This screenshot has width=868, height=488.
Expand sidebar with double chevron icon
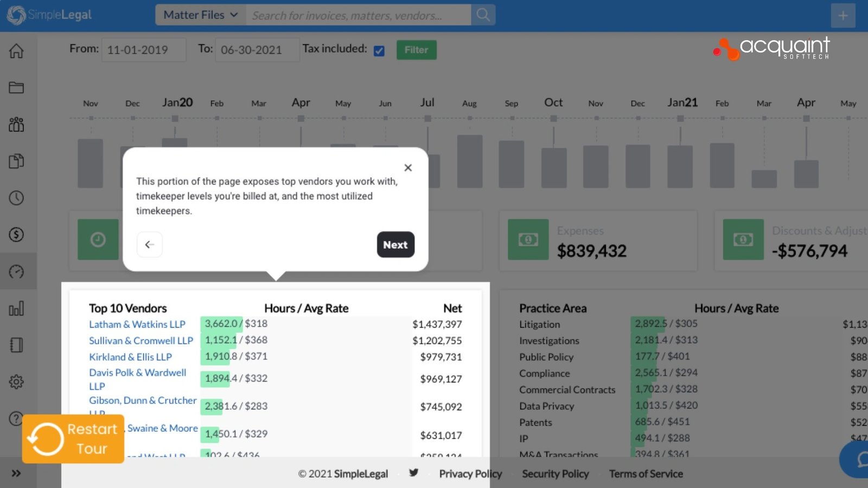[16, 473]
